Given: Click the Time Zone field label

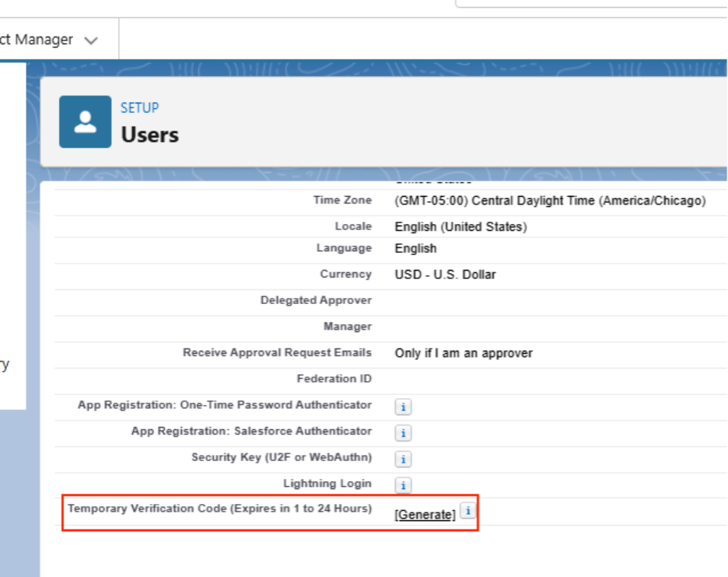Looking at the screenshot, I should (342, 200).
